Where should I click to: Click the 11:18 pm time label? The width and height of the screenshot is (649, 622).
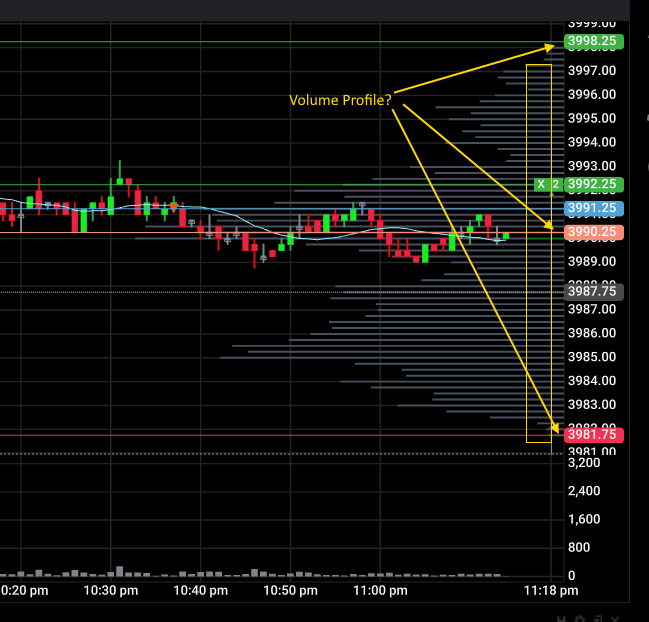(551, 591)
